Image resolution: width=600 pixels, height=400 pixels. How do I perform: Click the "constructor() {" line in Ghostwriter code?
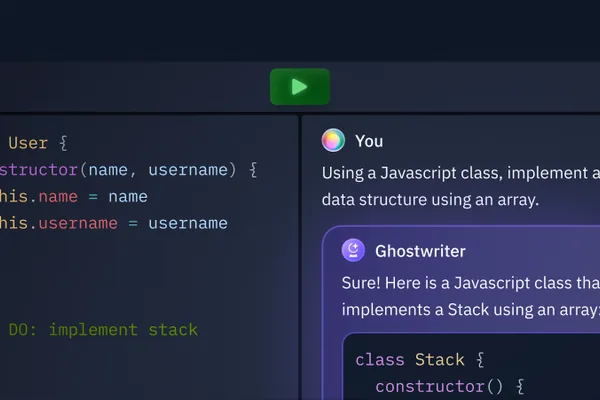click(x=449, y=387)
